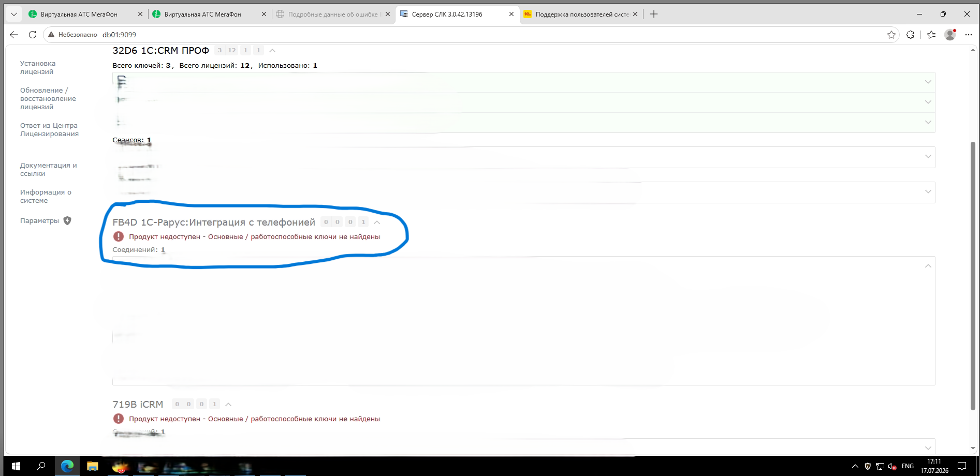
Task: Open Windows Security from the tray
Action: click(868, 466)
